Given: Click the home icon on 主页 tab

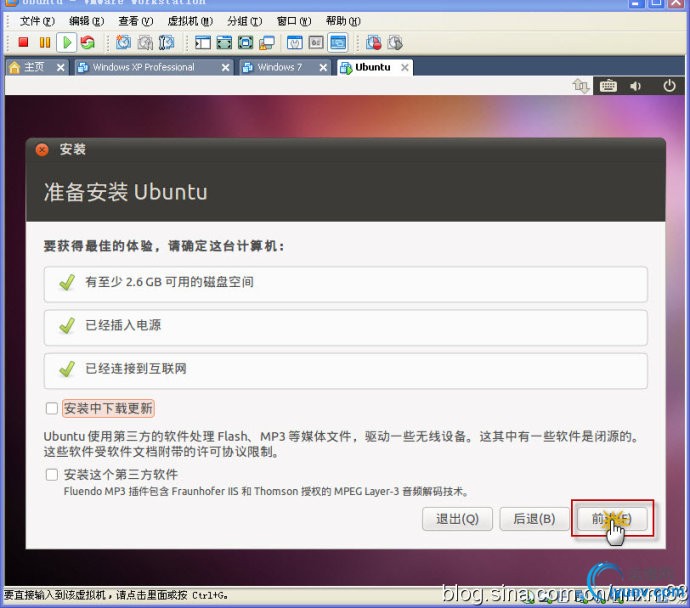Looking at the screenshot, I should click(15, 67).
